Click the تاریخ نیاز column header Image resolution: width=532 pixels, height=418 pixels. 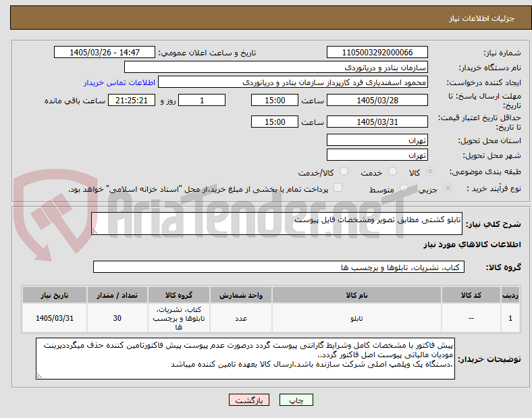tap(54, 295)
